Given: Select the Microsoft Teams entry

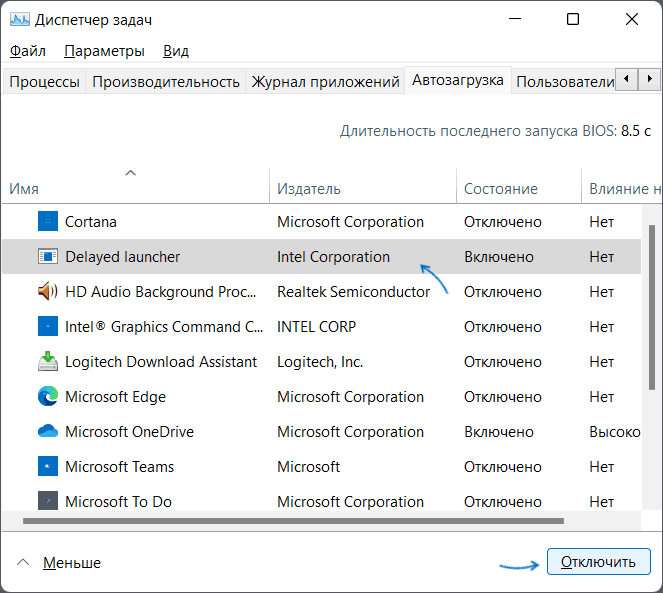Looking at the screenshot, I should click(120, 467).
